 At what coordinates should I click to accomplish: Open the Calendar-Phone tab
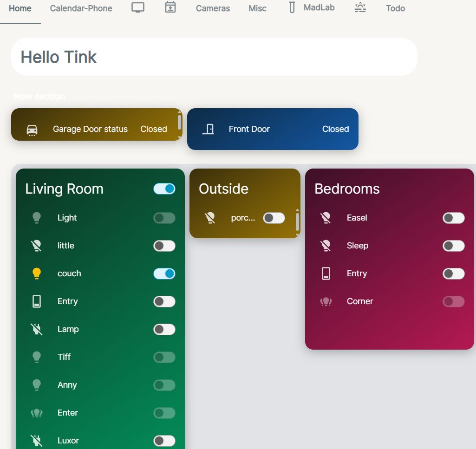81,8
